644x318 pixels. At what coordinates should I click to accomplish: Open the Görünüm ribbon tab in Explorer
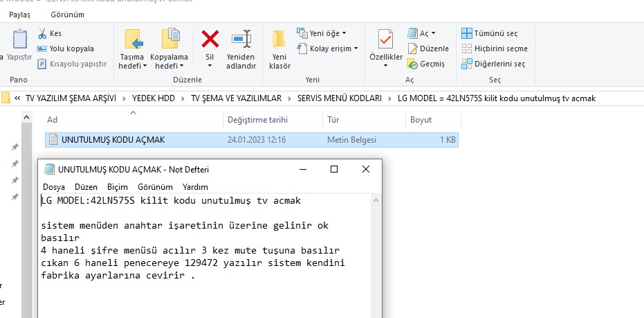[x=67, y=15]
